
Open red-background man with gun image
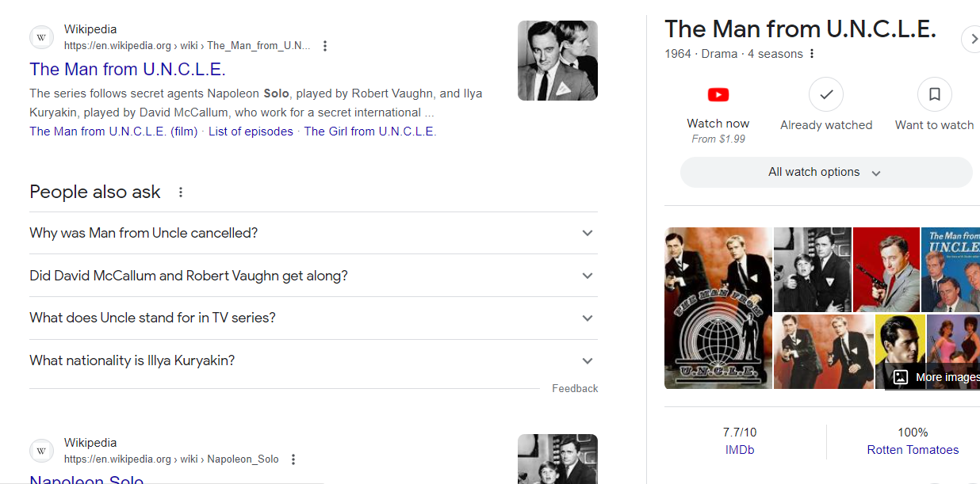[886, 269]
